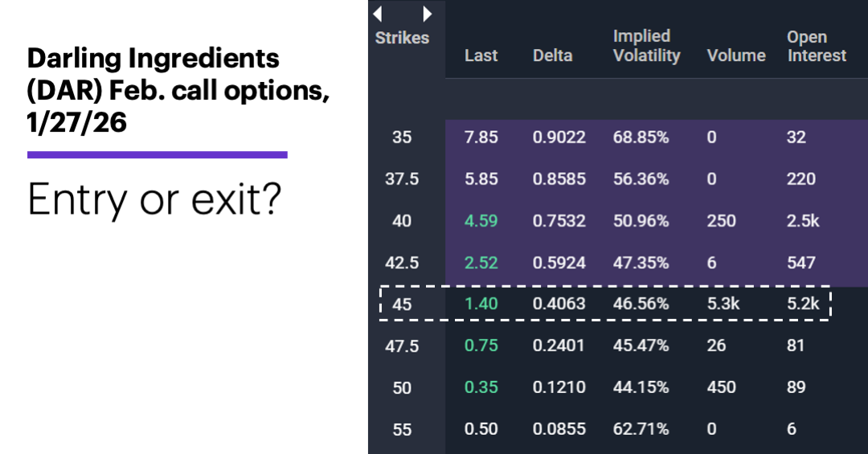
Task: Select the 55 strike row label
Action: coord(402,429)
